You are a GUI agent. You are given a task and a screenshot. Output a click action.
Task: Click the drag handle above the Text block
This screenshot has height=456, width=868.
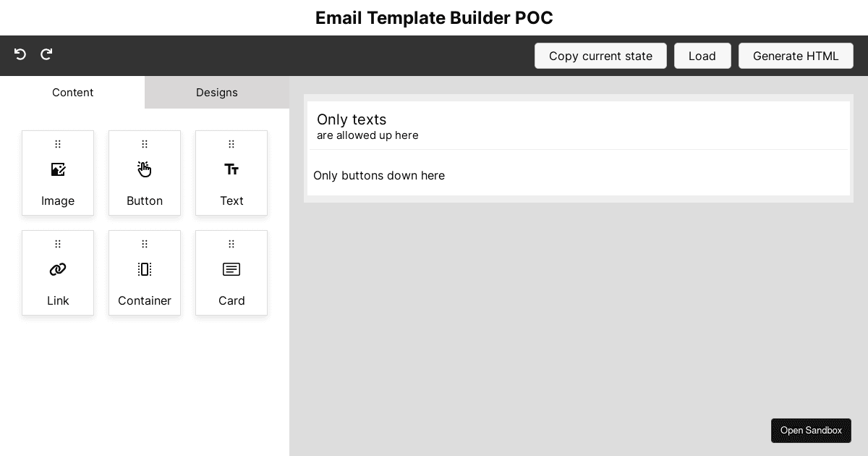[x=231, y=144]
